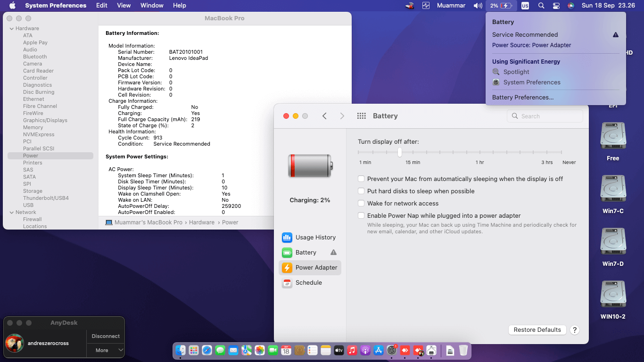Check Put hard disks to sleep
Image resolution: width=644 pixels, height=362 pixels.
tap(361, 191)
